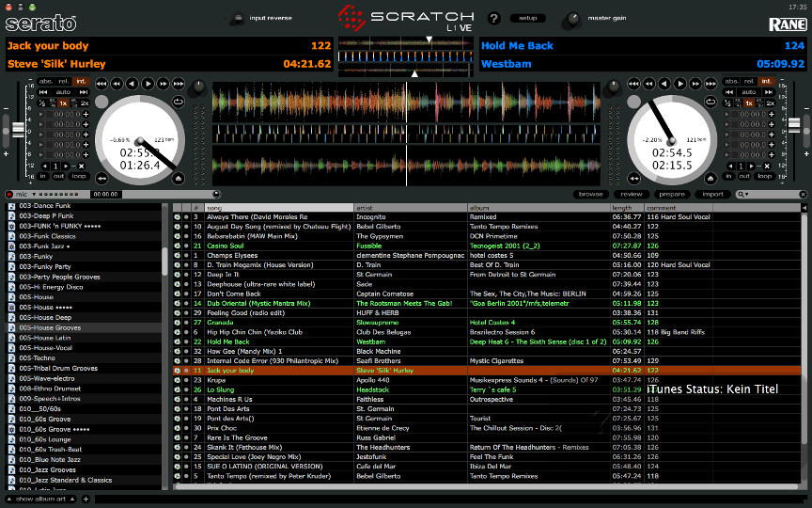Eject the track from left deck
The width and height of the screenshot is (812, 508).
pos(178,179)
